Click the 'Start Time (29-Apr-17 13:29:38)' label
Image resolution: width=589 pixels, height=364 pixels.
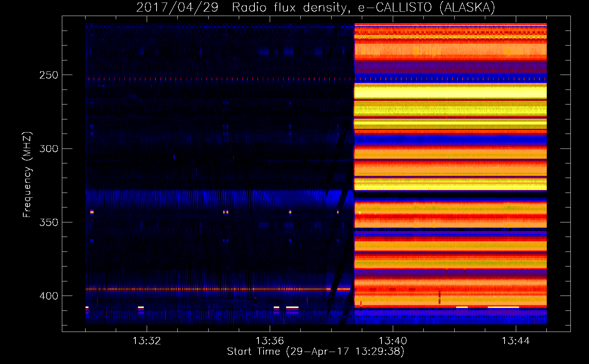click(x=316, y=352)
